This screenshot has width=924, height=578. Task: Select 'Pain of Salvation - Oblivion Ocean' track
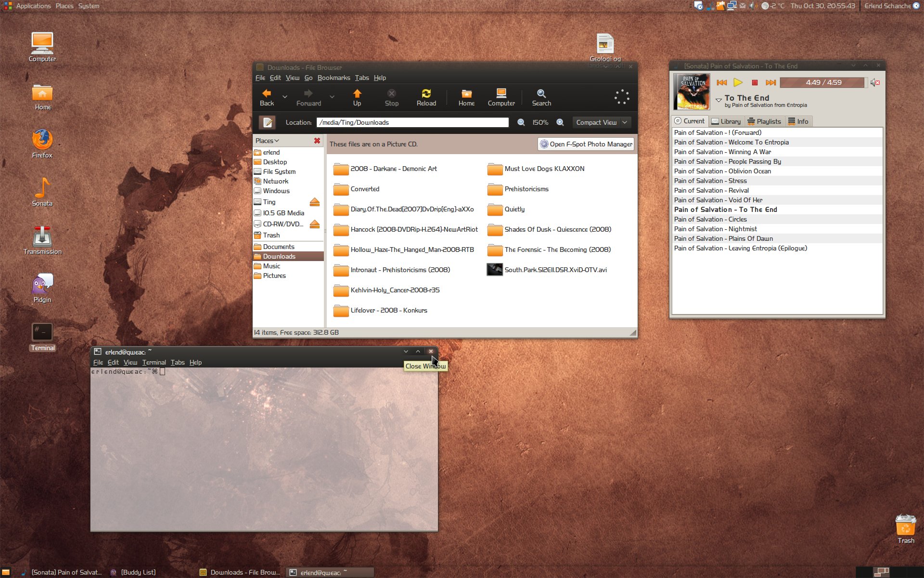tap(777, 171)
